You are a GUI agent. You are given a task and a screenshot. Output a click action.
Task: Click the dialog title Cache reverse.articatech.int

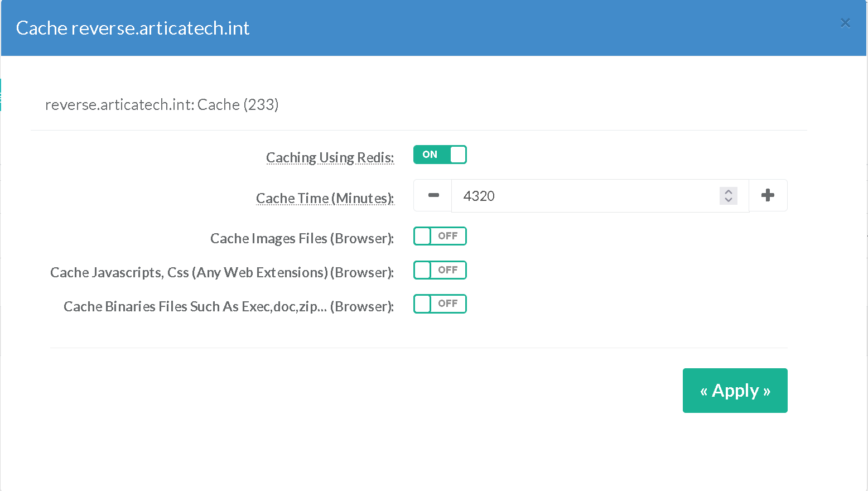click(x=133, y=28)
